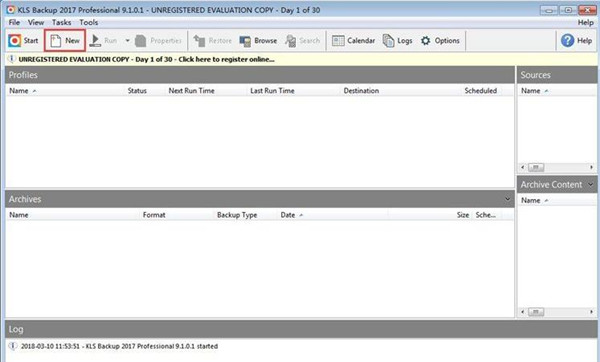Click the Run toolbar icon
Screen dimensions: 600x362
tap(95, 41)
